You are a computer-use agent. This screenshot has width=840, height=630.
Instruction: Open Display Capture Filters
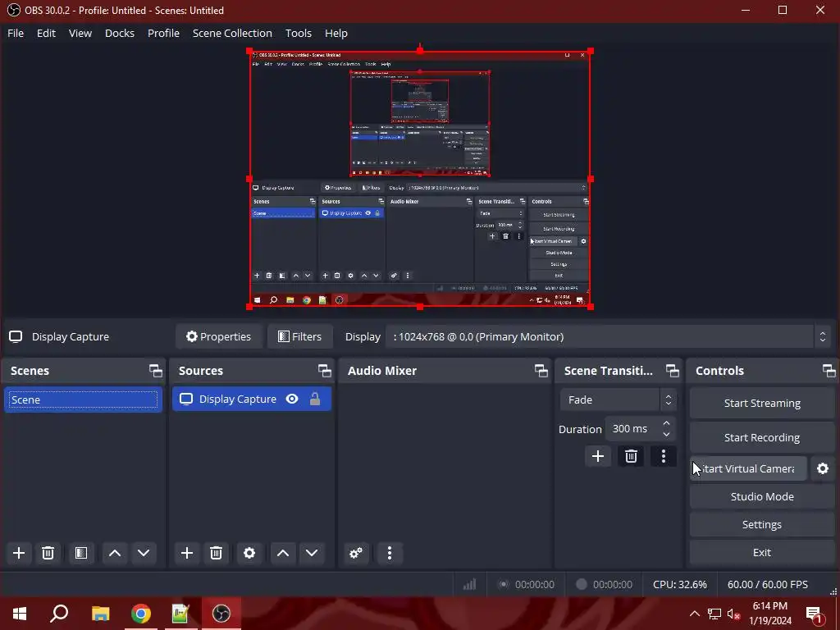[300, 336]
